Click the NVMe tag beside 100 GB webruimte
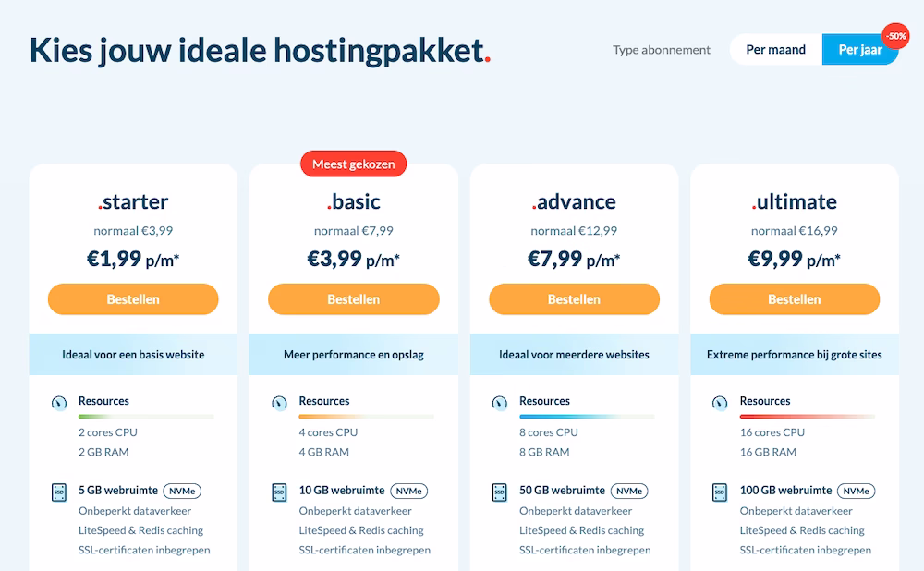 (x=857, y=491)
